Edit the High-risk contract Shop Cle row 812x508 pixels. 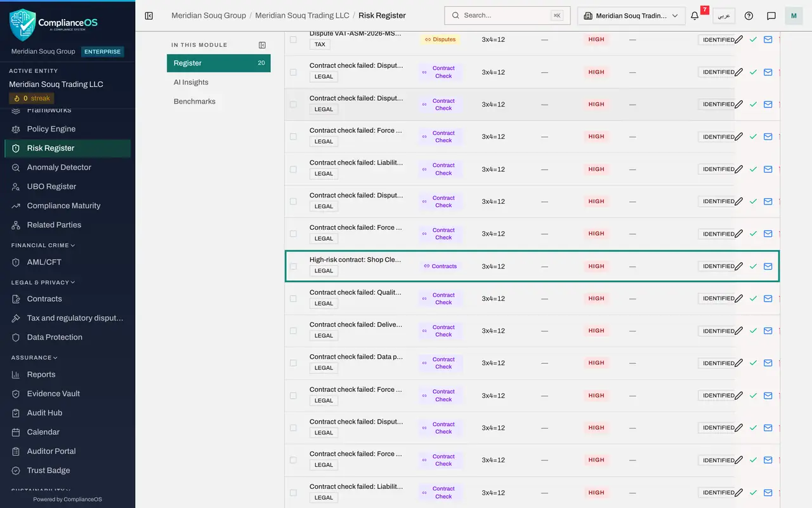click(738, 266)
